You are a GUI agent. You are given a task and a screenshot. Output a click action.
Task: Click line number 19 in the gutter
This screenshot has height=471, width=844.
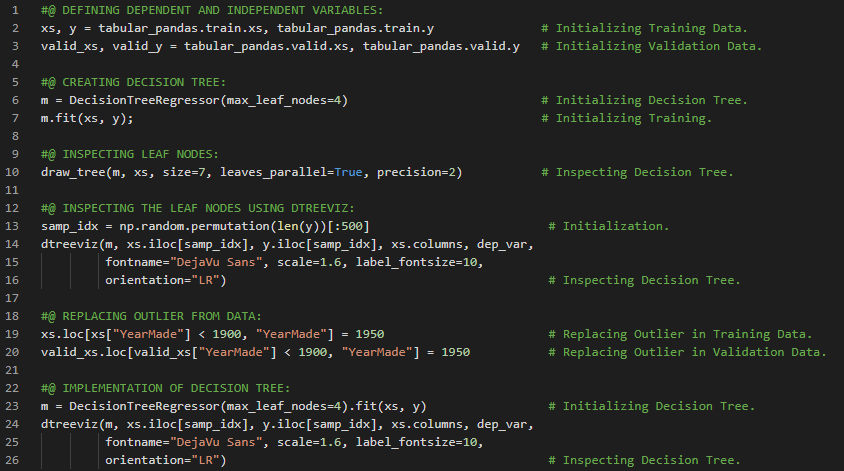click(x=13, y=316)
